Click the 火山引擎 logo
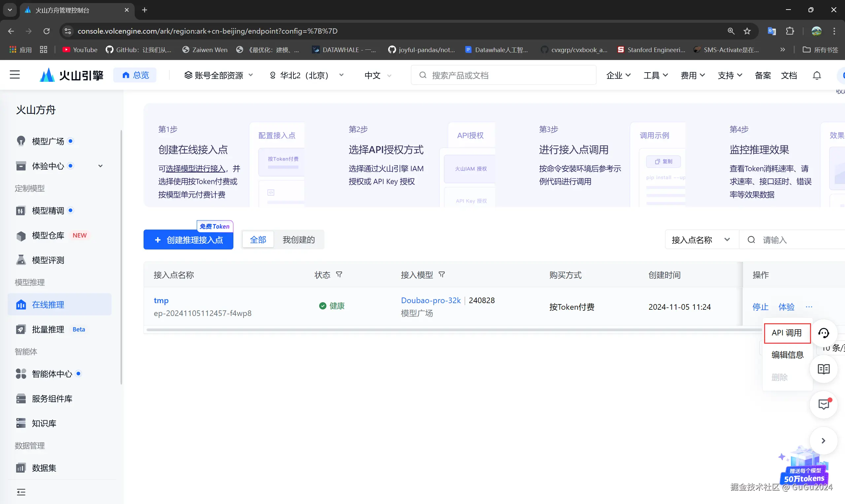The height and width of the screenshot is (504, 845). (x=71, y=75)
